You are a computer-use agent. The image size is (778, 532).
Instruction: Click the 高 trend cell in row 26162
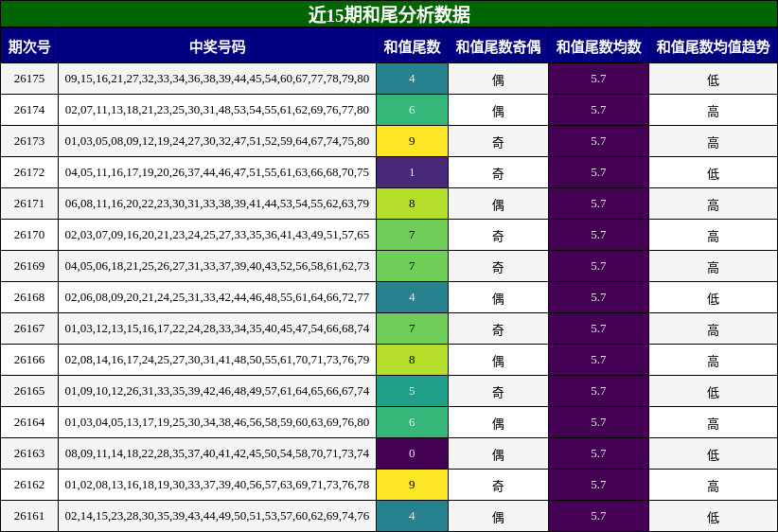tap(713, 486)
